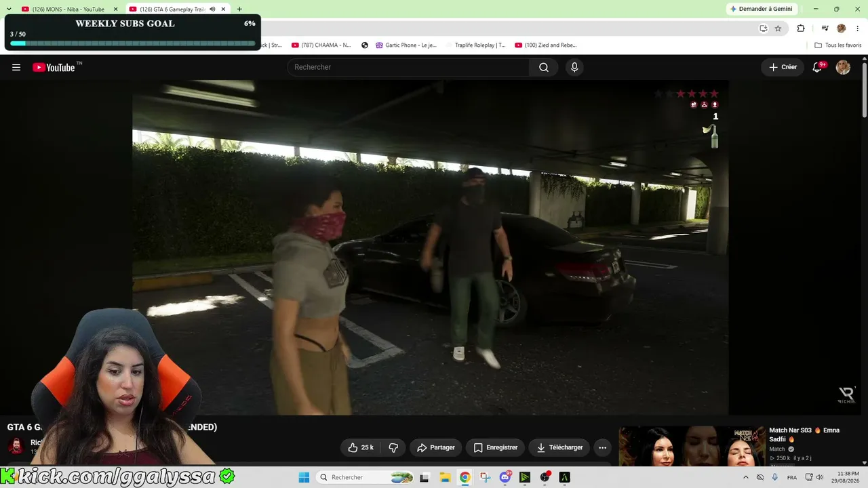Click the YouTube search magnifier button
This screenshot has width=868, height=488.
tap(544, 67)
